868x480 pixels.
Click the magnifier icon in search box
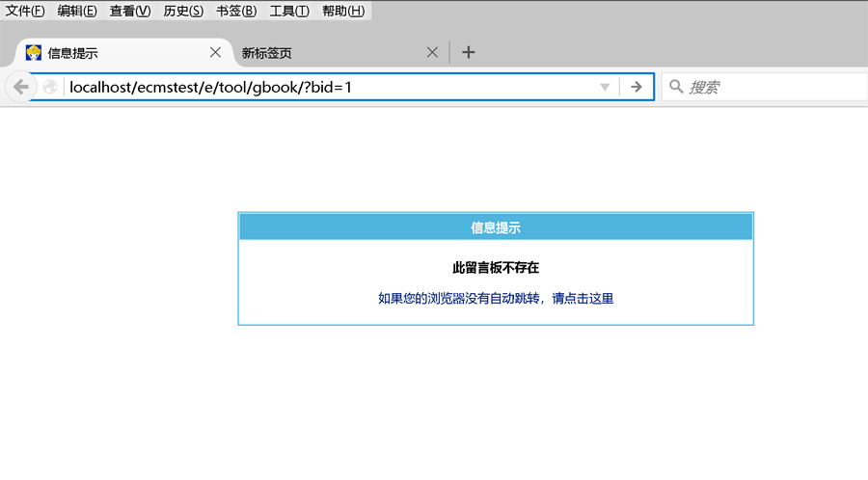click(676, 87)
